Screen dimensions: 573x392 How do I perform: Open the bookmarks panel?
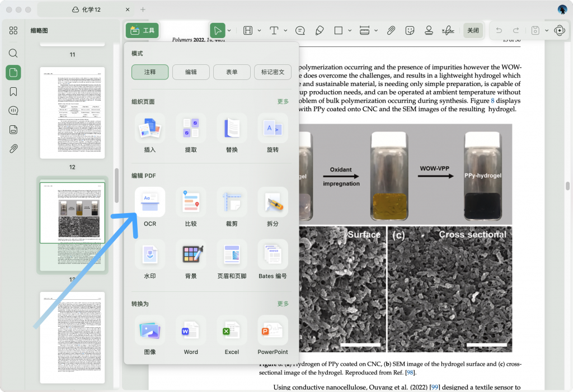coord(13,91)
